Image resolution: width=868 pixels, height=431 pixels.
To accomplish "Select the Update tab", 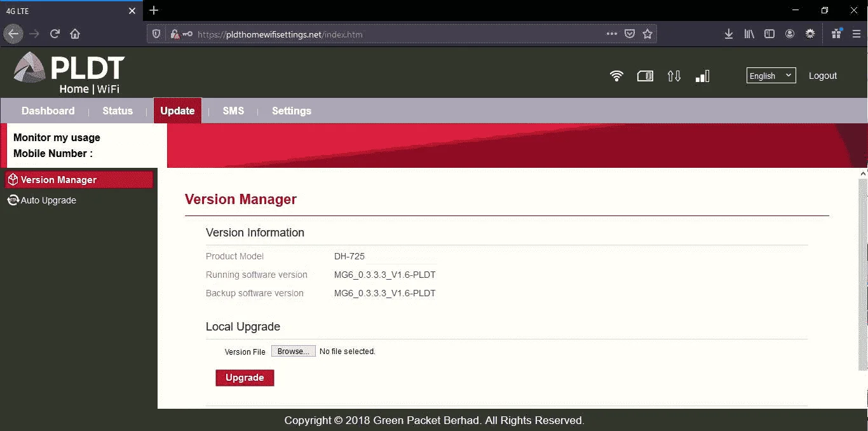I will click(x=177, y=111).
